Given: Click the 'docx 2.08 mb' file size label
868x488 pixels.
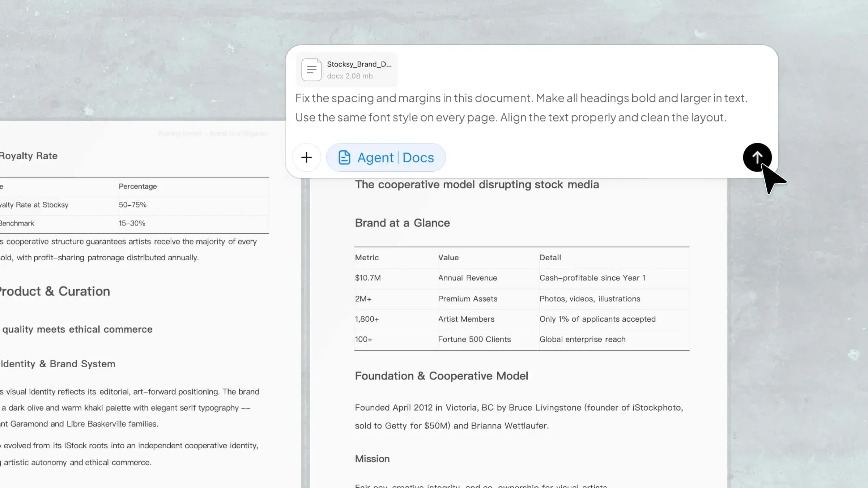Looking at the screenshot, I should point(350,76).
